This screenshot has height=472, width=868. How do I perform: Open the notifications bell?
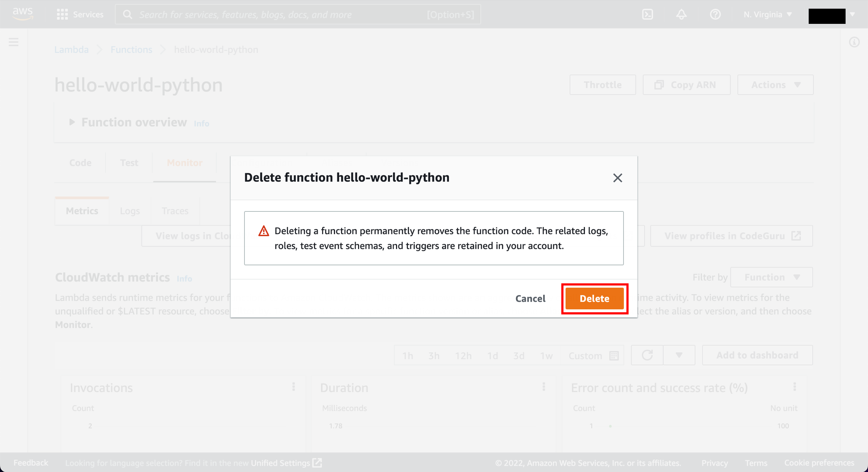click(681, 14)
